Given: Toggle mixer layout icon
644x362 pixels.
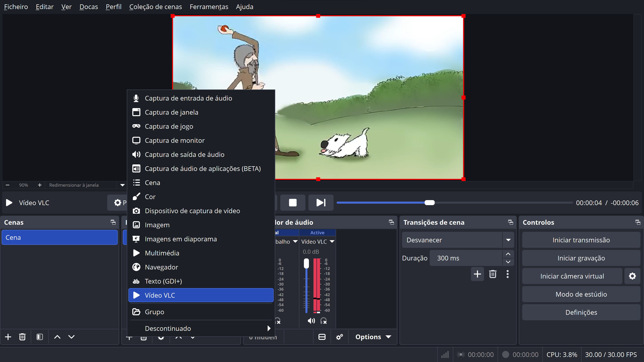Looking at the screenshot, I should coord(322,337).
